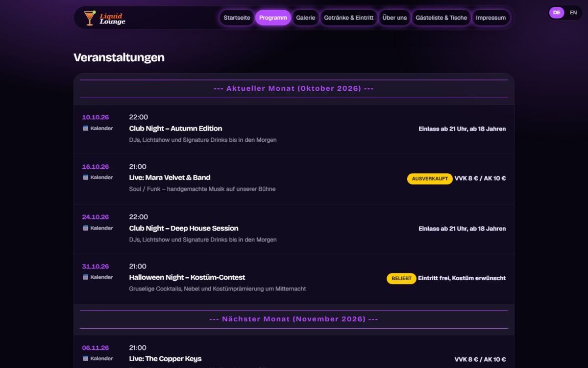This screenshot has width=588, height=368.
Task: Go to the Galerie page
Action: pos(306,18)
